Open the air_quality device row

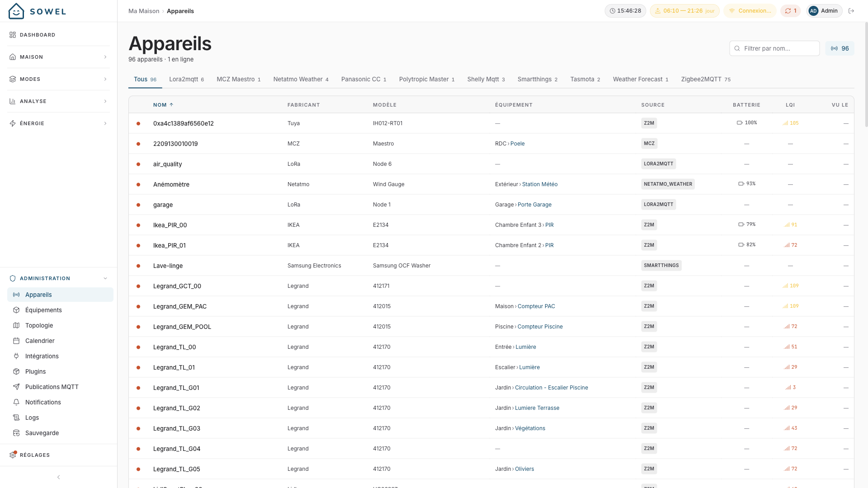tap(491, 164)
